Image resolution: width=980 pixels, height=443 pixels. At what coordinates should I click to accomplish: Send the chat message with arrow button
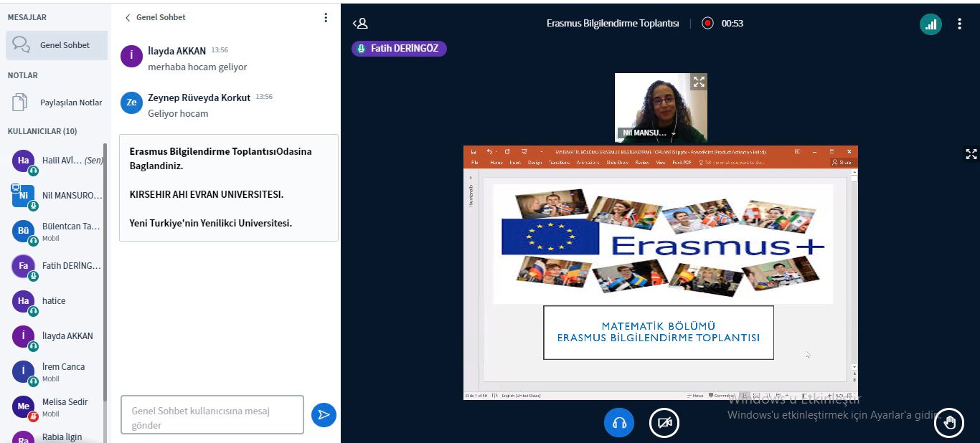point(324,414)
